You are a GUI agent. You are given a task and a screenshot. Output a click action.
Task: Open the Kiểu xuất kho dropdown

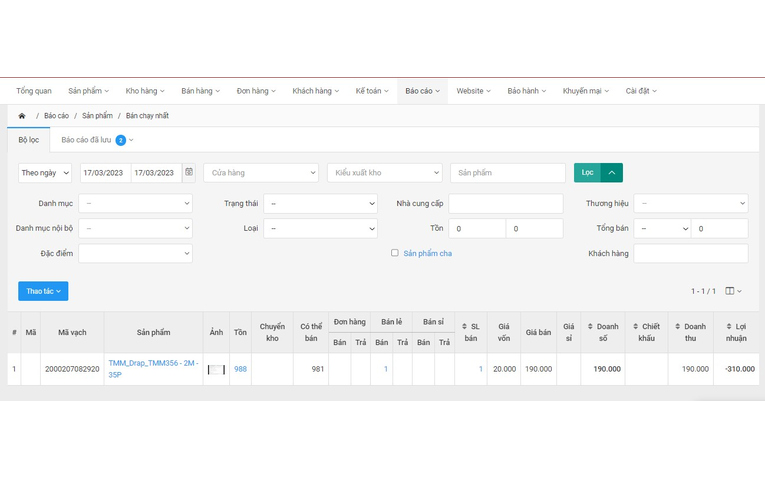click(x=385, y=173)
